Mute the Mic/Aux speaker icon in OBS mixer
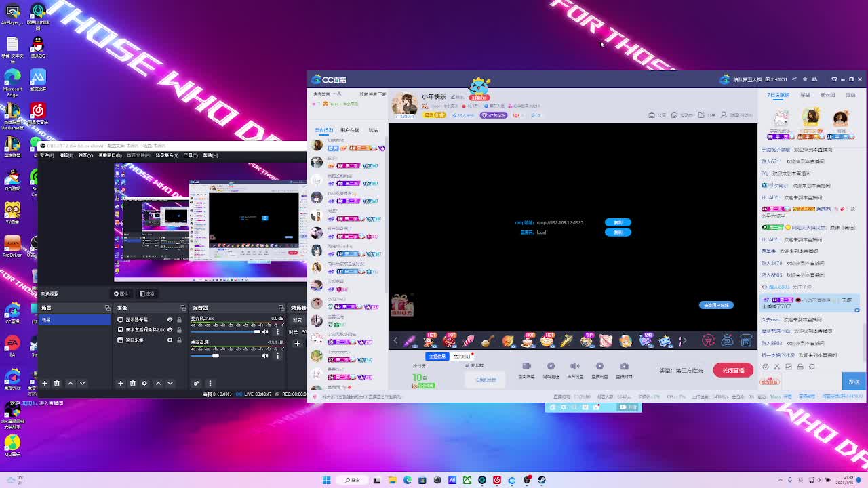 [x=264, y=331]
